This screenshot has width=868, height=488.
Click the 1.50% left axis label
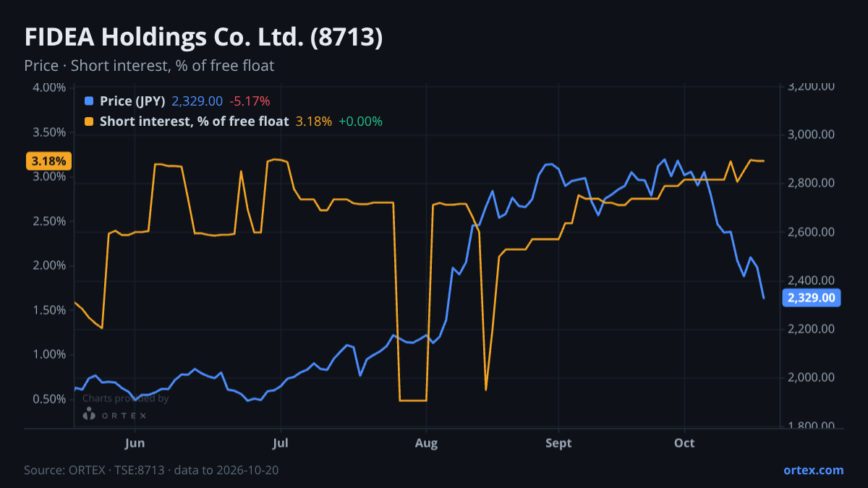[x=49, y=310]
